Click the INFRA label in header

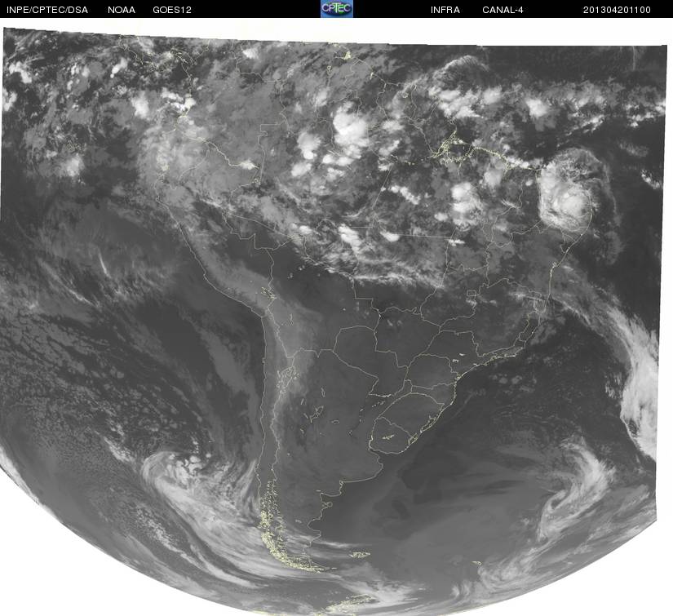[x=445, y=10]
